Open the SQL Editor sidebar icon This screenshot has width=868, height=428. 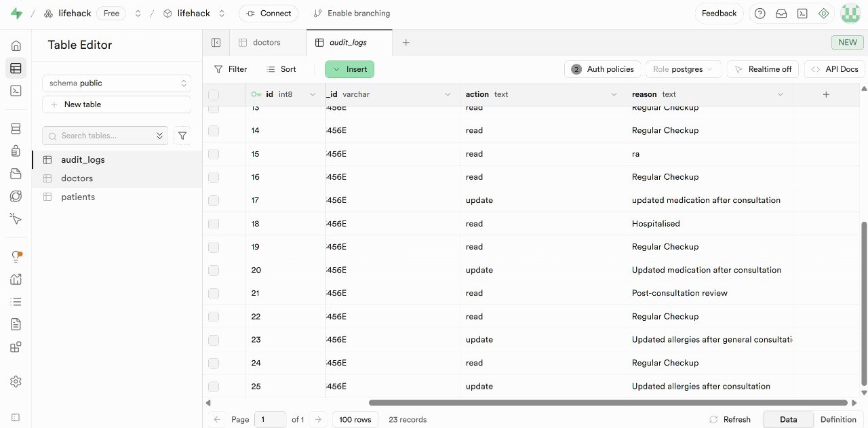16,90
